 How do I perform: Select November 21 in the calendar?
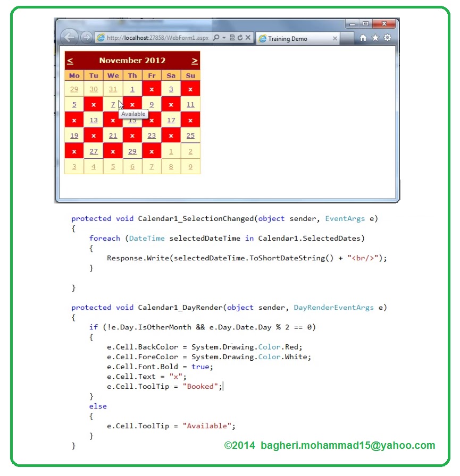point(113,135)
